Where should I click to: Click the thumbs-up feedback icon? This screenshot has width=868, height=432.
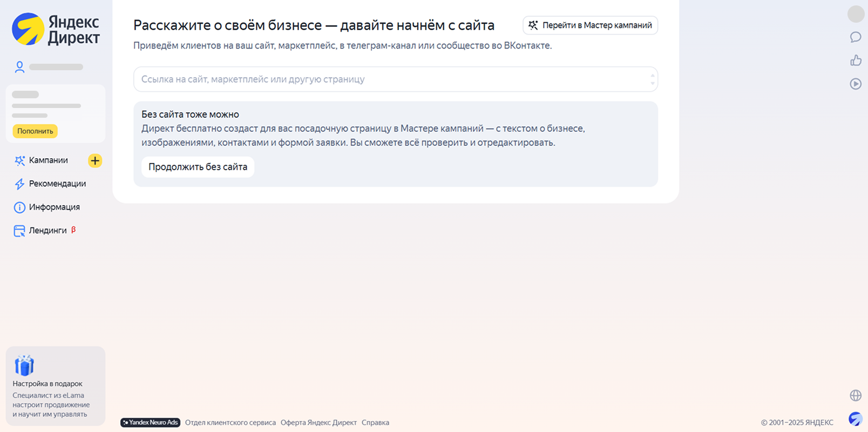[x=856, y=60]
